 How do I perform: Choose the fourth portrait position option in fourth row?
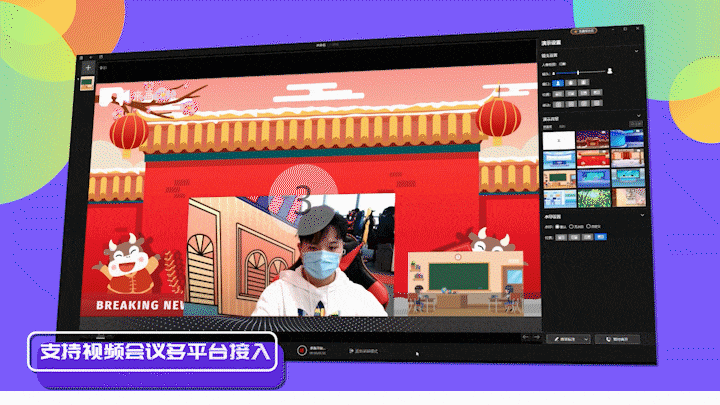tap(596, 92)
